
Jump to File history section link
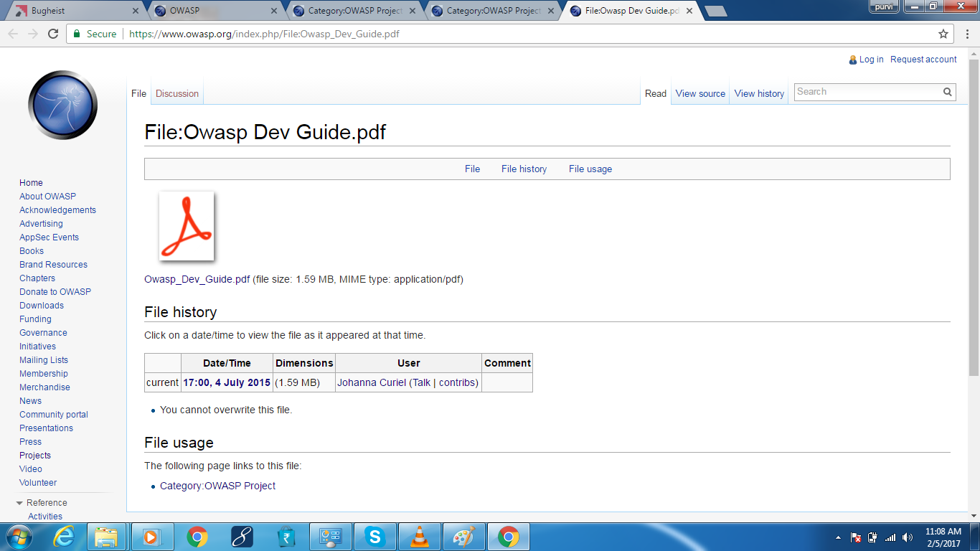click(524, 169)
